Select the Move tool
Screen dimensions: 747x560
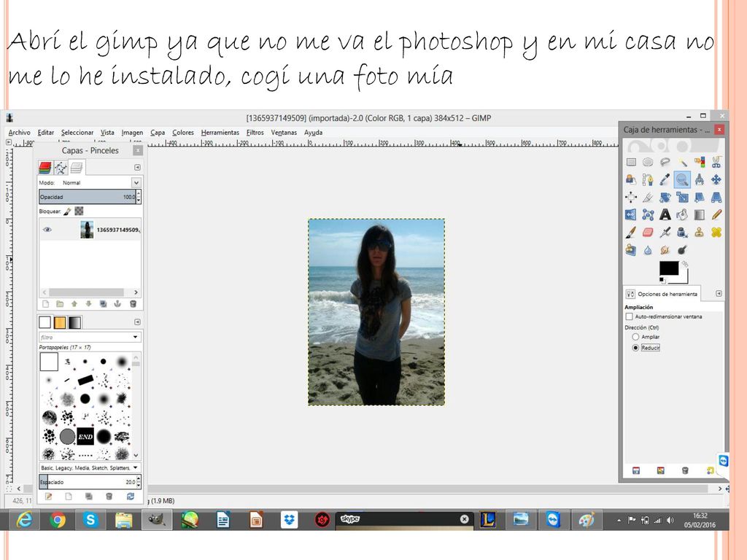(716, 179)
